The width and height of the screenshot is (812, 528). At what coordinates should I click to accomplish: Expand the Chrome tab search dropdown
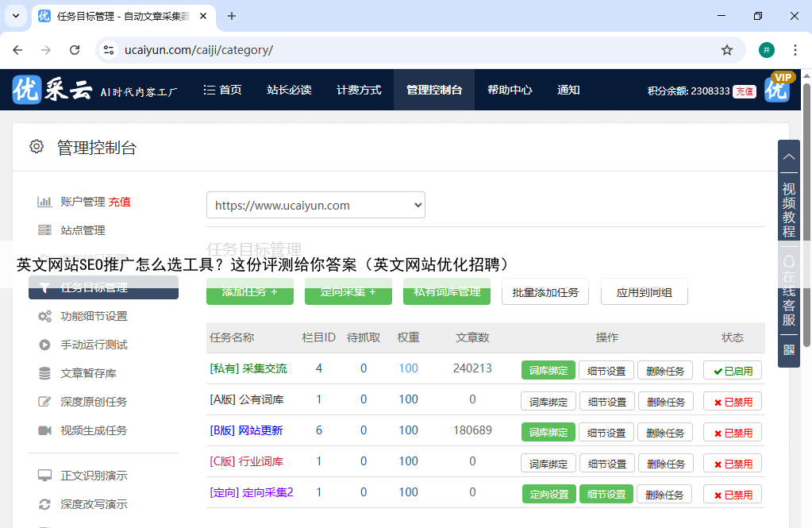coord(15,16)
